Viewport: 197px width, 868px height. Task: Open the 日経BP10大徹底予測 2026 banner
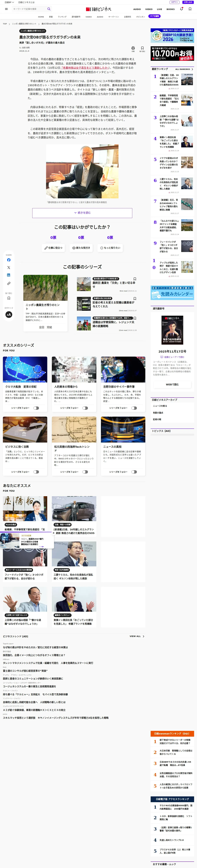click(x=172, y=35)
